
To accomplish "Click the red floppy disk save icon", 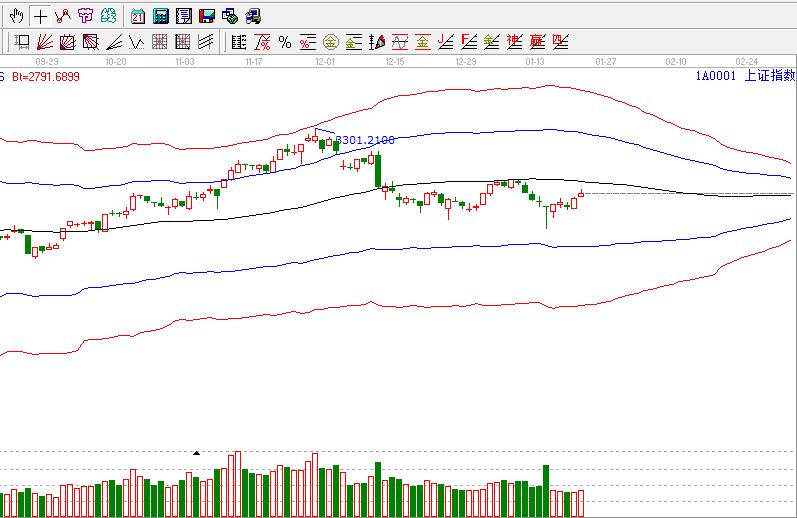I will [x=206, y=16].
